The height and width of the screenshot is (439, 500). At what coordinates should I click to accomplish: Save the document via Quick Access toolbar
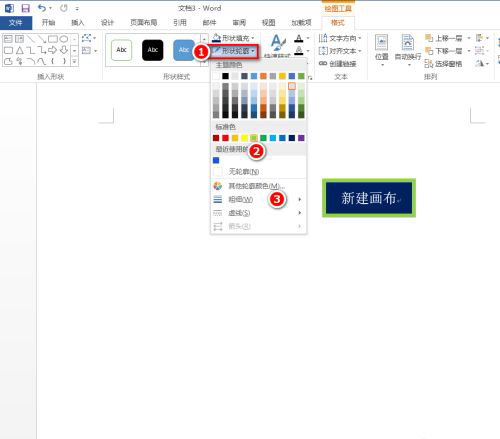pyautogui.click(x=25, y=8)
